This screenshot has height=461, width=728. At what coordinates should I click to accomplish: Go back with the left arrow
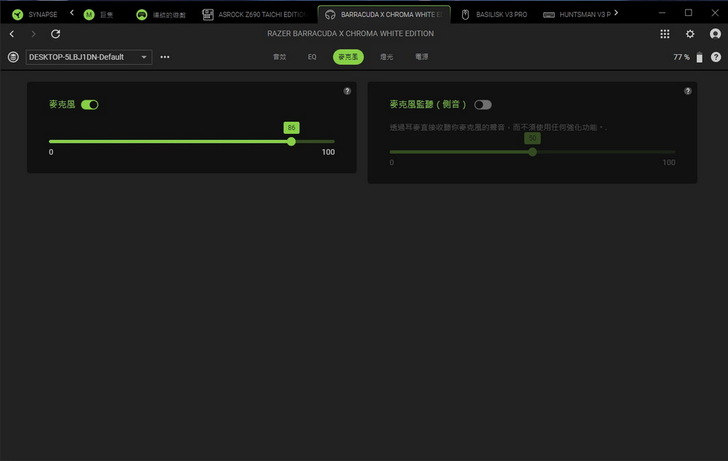[x=12, y=34]
